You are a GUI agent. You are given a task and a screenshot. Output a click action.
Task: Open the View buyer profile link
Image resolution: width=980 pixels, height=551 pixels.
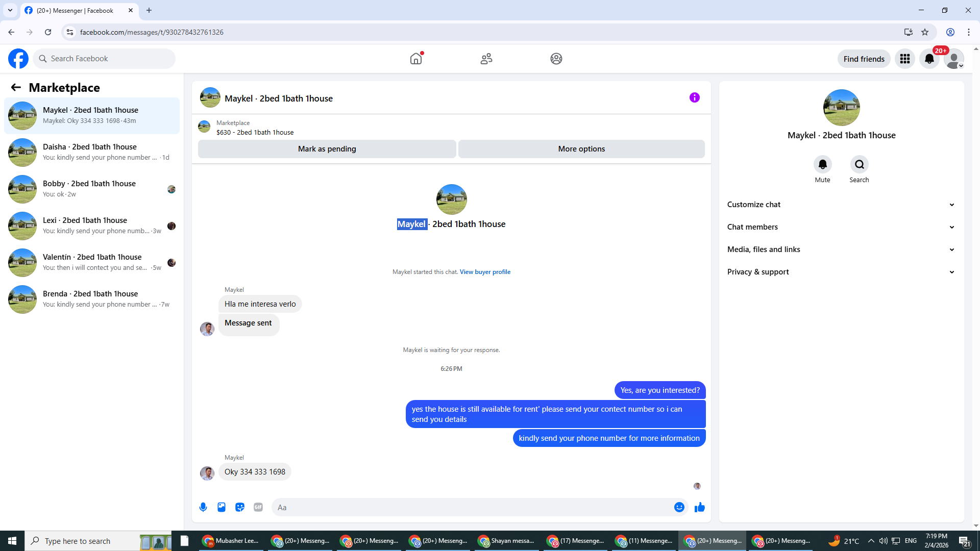point(485,272)
